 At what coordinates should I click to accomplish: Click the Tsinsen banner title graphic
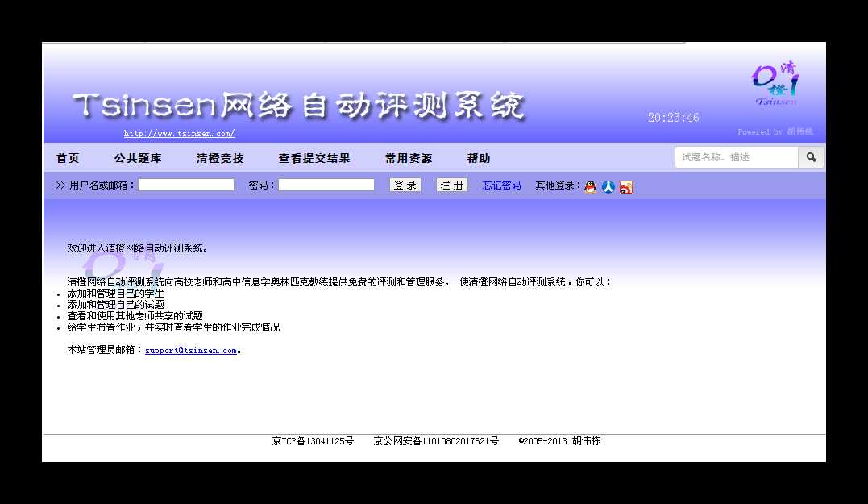coord(298,103)
